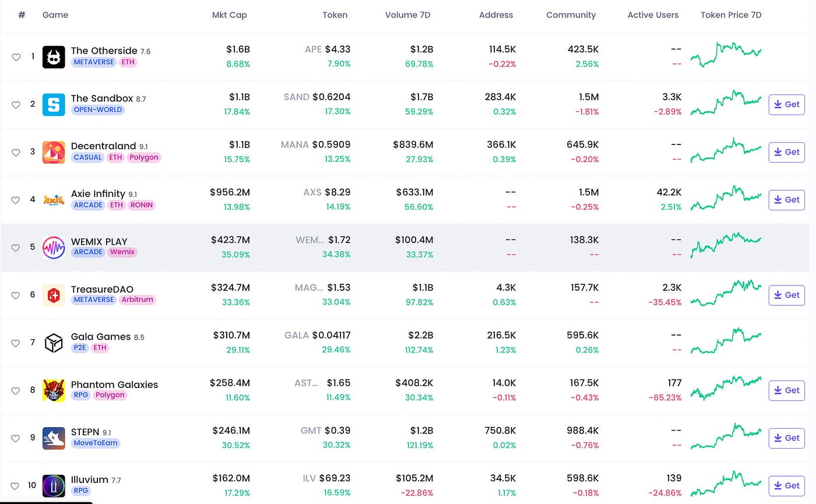
Task: Click The Sandbox blue S logo
Action: tap(54, 105)
